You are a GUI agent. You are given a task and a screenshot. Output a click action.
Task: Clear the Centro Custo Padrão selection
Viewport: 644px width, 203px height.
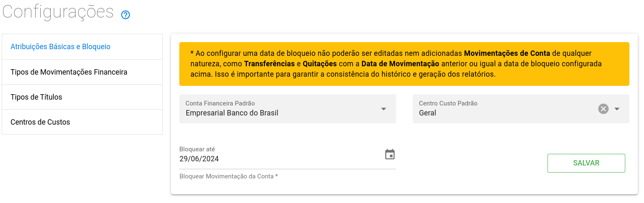coord(603,109)
